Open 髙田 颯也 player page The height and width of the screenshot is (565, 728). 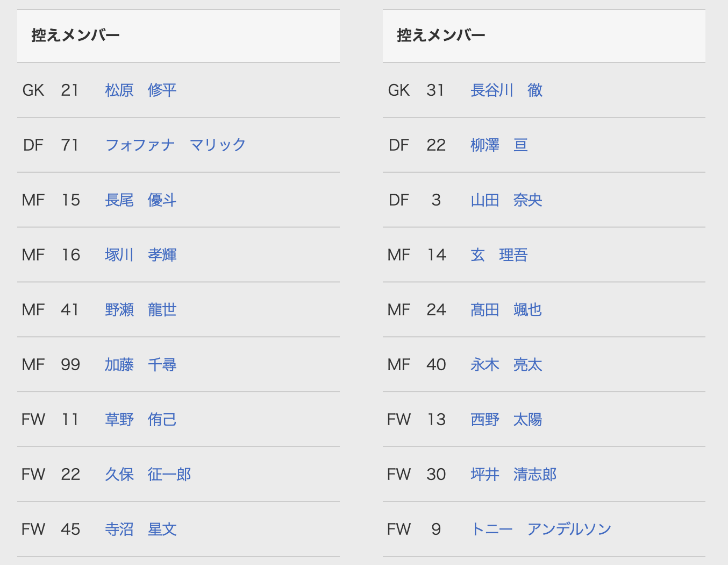[x=506, y=309]
